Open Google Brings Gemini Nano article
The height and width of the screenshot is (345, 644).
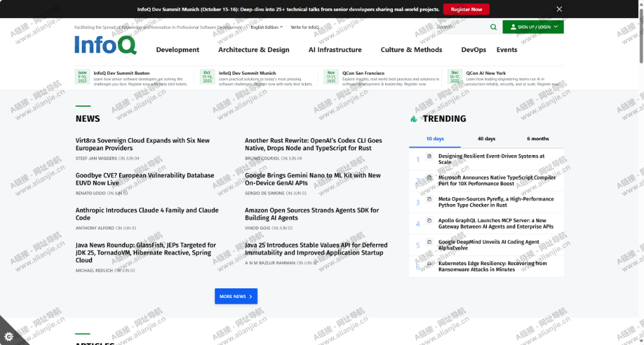[312, 179]
